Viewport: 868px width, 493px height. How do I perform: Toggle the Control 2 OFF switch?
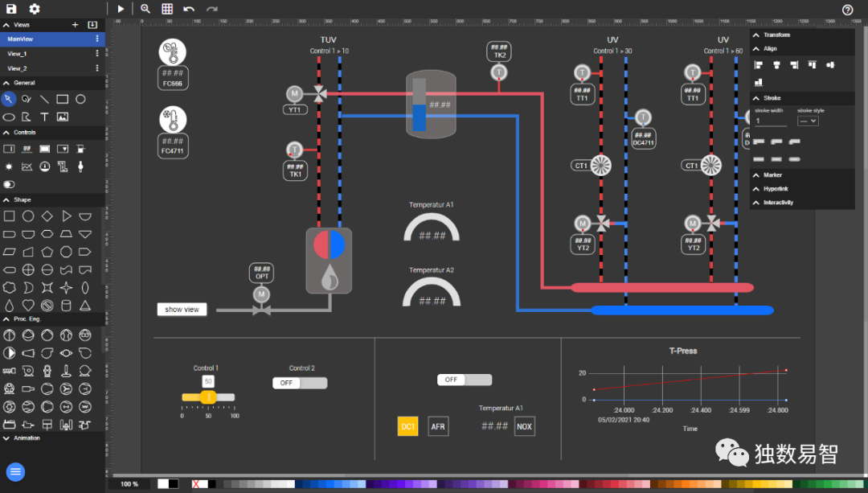point(300,383)
